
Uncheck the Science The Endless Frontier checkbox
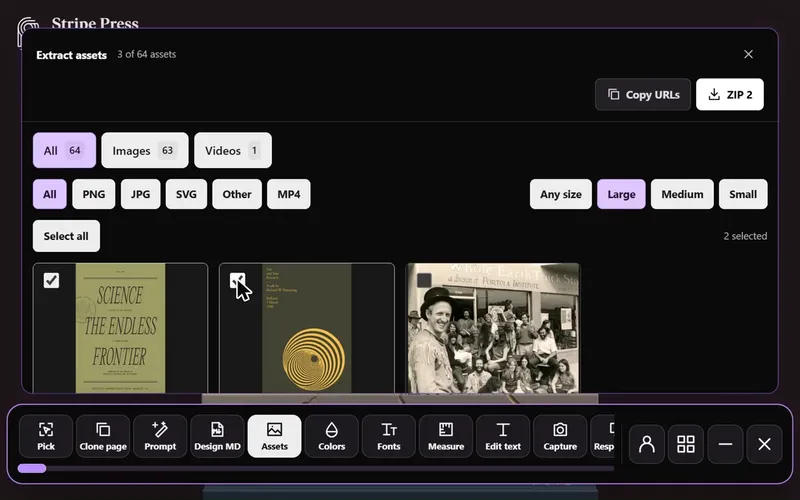click(x=51, y=280)
